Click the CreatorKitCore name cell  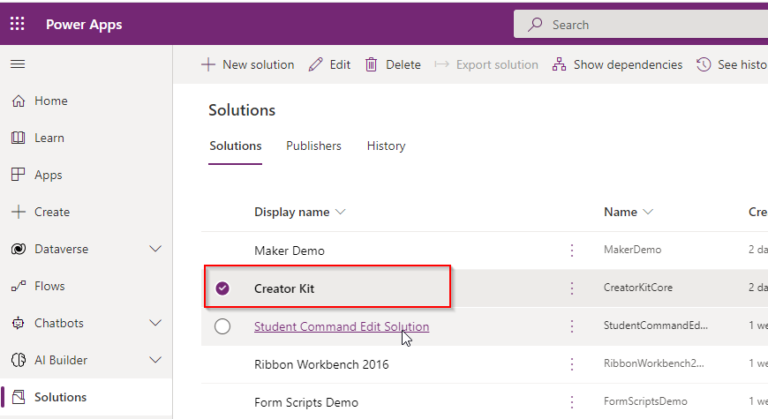pyautogui.click(x=638, y=288)
